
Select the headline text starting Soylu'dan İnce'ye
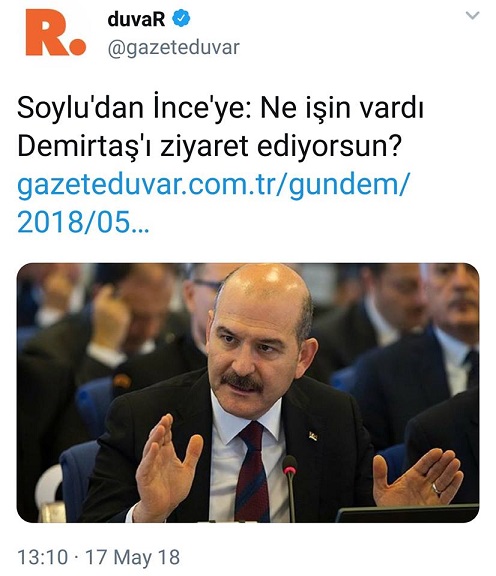(x=220, y=108)
